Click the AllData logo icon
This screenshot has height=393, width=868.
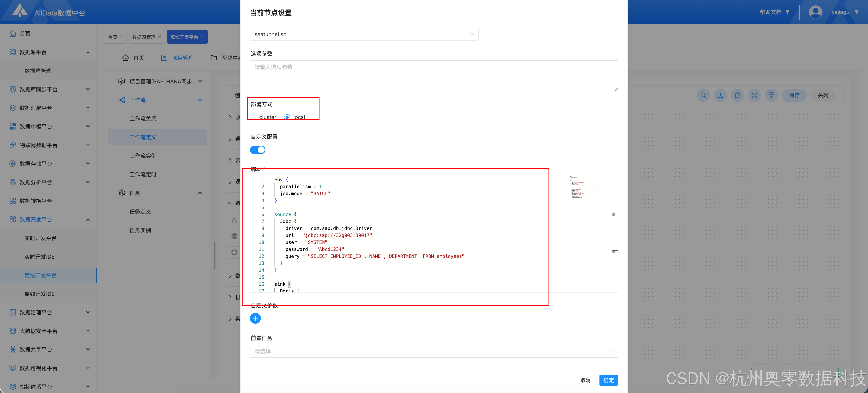(x=20, y=11)
